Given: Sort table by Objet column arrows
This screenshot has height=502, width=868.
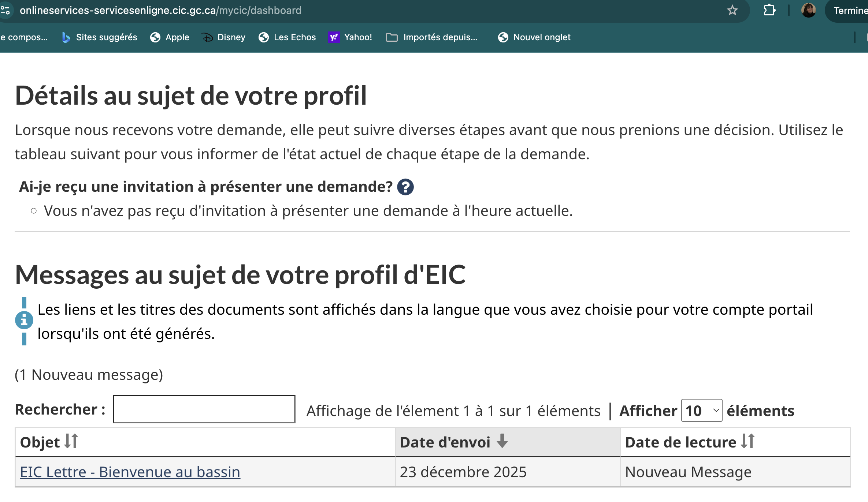Looking at the screenshot, I should [x=71, y=441].
